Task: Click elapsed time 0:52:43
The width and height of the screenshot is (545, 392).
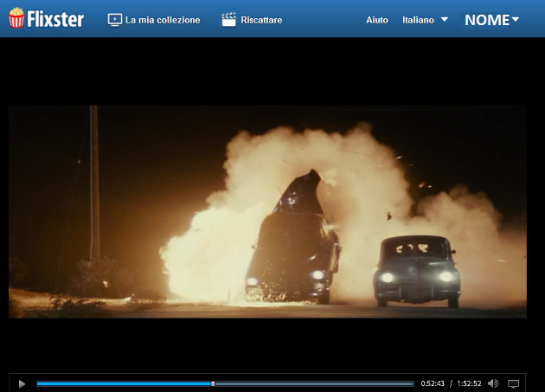Action: click(433, 383)
